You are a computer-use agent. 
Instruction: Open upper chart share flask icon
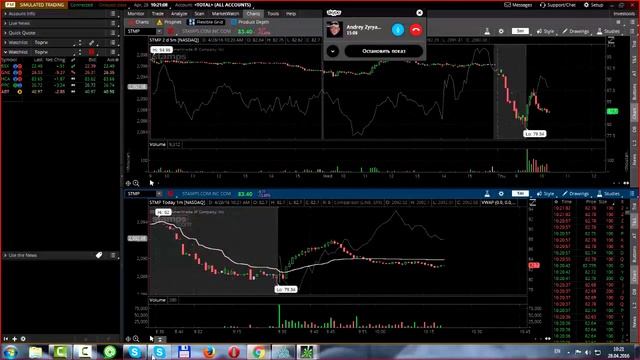[x=487, y=31]
